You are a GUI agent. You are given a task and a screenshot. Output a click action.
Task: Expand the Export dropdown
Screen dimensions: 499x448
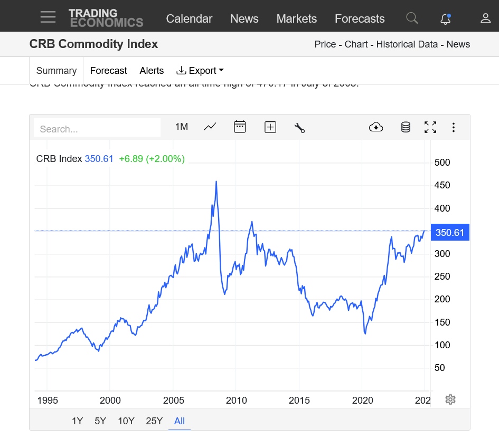click(200, 71)
